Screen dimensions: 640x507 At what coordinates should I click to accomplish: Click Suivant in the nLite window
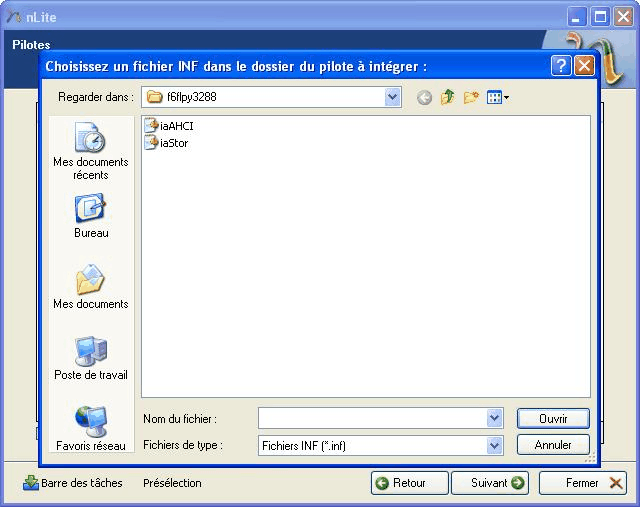coord(490,483)
